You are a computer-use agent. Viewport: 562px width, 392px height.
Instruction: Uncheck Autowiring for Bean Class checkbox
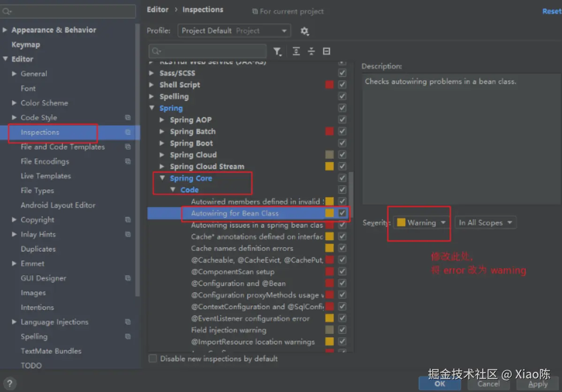click(342, 213)
